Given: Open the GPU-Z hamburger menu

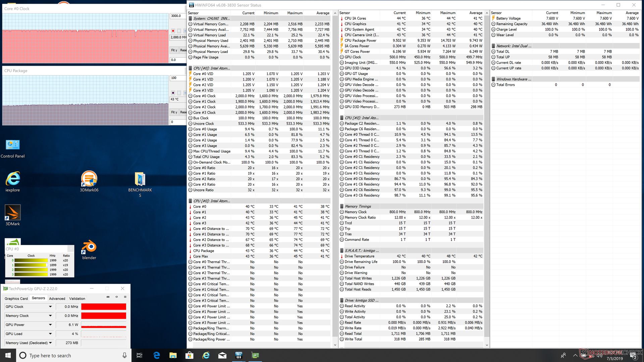Looking at the screenshot, I should click(125, 297).
